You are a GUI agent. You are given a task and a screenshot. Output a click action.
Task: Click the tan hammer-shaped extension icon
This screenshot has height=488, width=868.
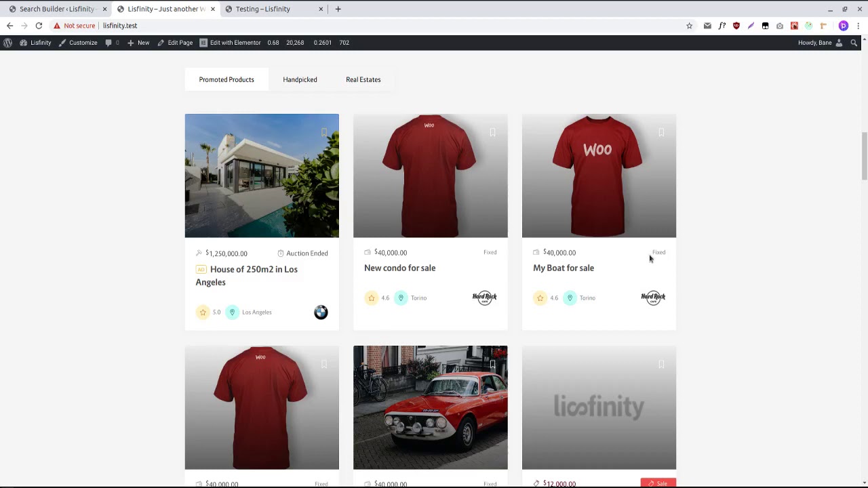(823, 26)
